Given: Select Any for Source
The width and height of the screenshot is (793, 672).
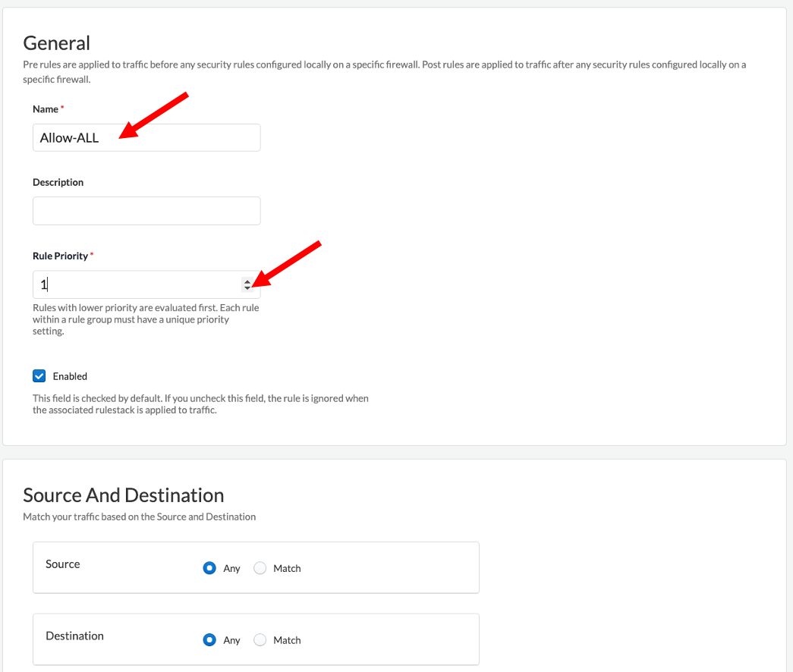Looking at the screenshot, I should [x=209, y=568].
